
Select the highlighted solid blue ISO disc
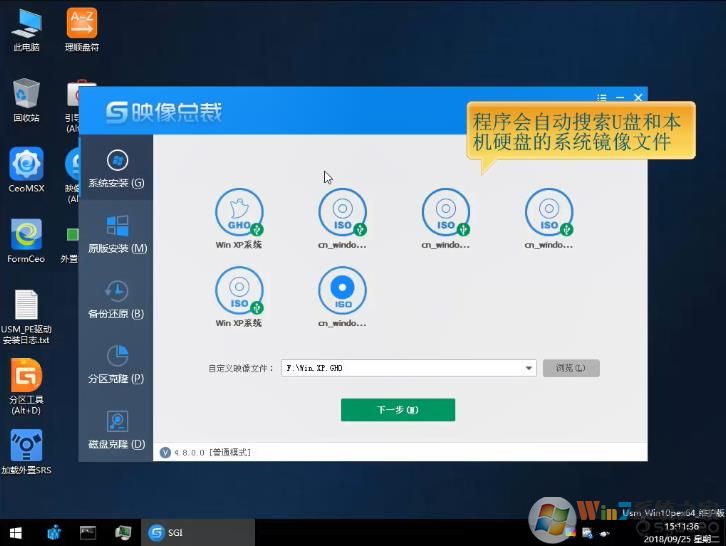[342, 291]
